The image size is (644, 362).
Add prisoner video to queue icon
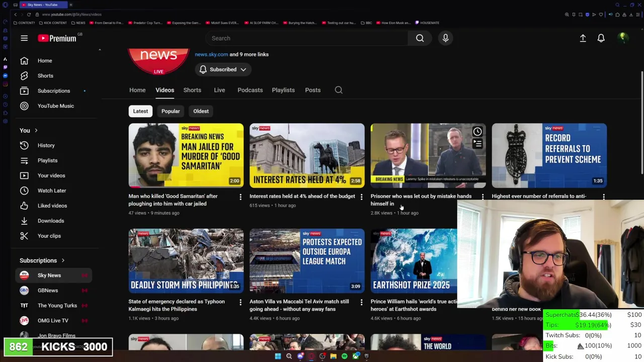click(x=477, y=144)
